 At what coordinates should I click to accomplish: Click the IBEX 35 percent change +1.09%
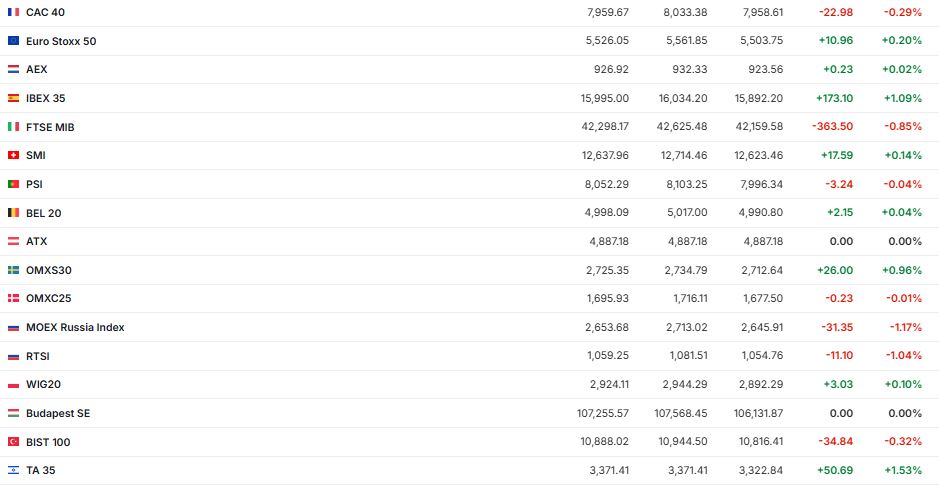pos(901,98)
